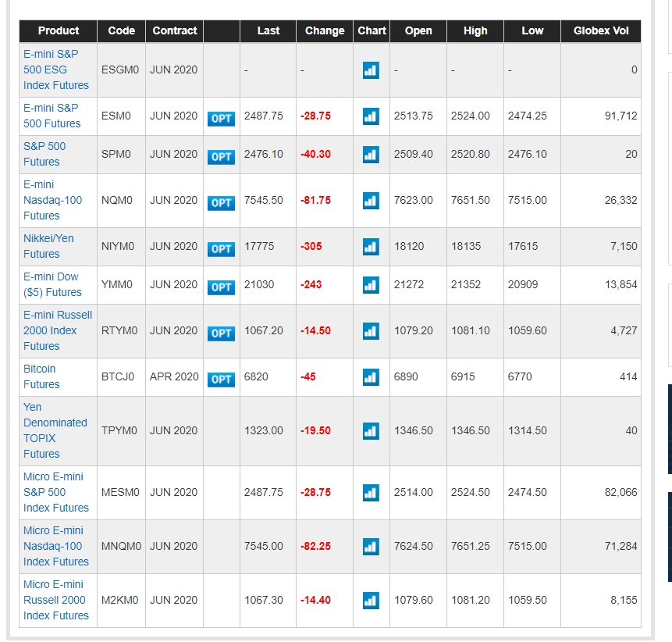Open Micro E-mini Nasdaq-100 Index Futures link
Viewport: 672px width, 642px height.
pyautogui.click(x=56, y=546)
